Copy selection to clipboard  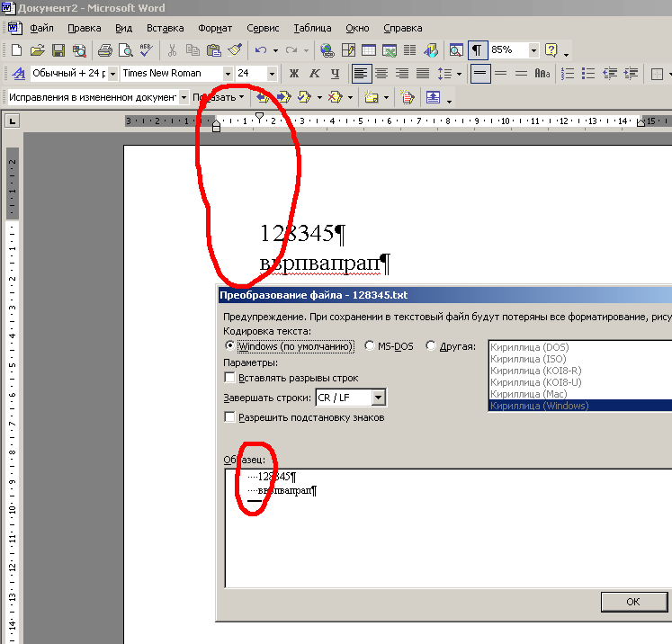click(193, 50)
